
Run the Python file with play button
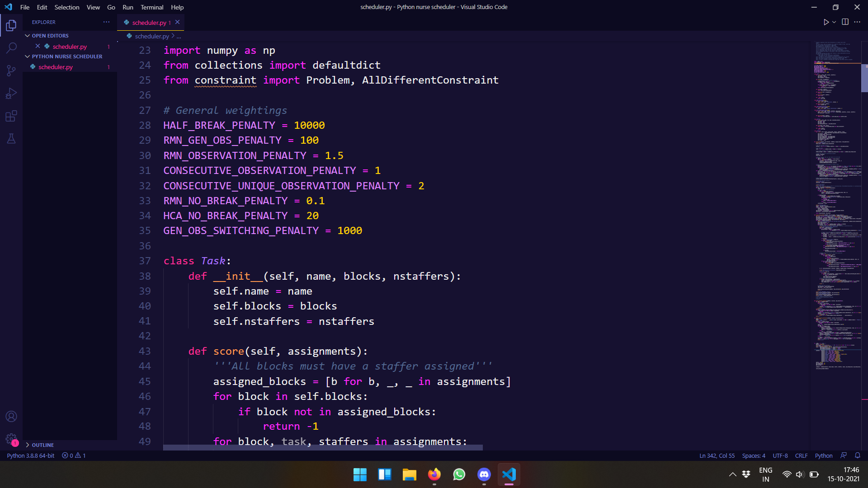826,22
